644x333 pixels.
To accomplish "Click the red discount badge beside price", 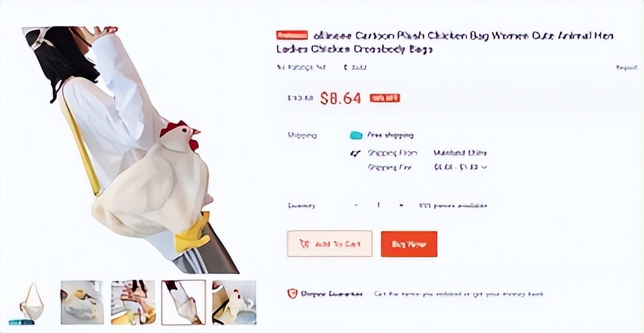I will click(385, 98).
